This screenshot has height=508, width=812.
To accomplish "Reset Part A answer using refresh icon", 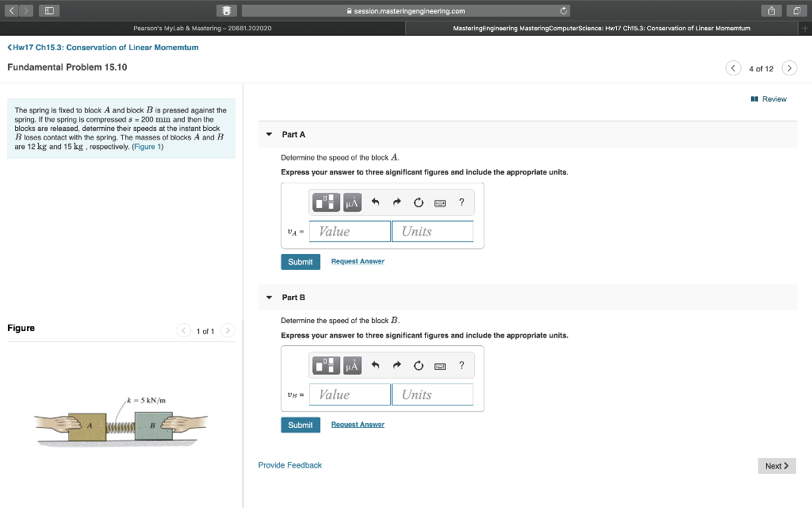I will 418,202.
